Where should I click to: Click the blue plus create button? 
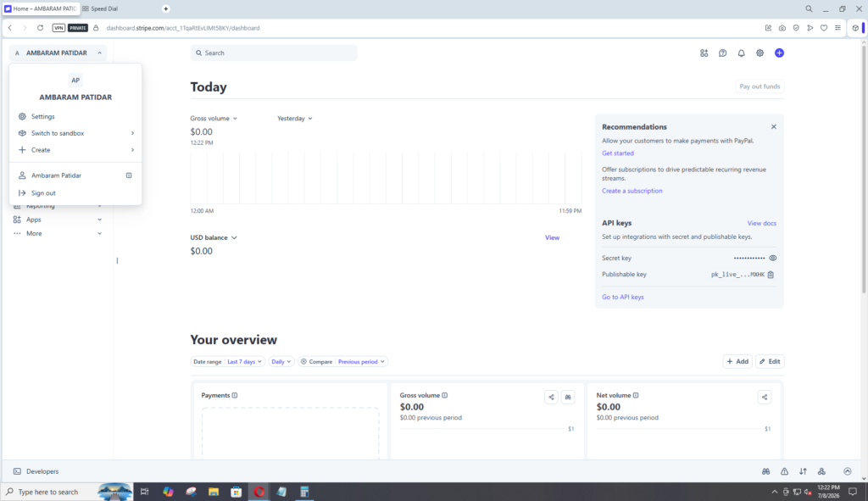tap(779, 53)
